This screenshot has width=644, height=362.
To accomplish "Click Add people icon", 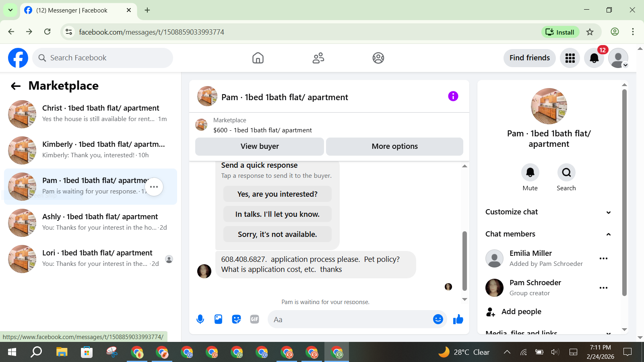I will click(491, 312).
